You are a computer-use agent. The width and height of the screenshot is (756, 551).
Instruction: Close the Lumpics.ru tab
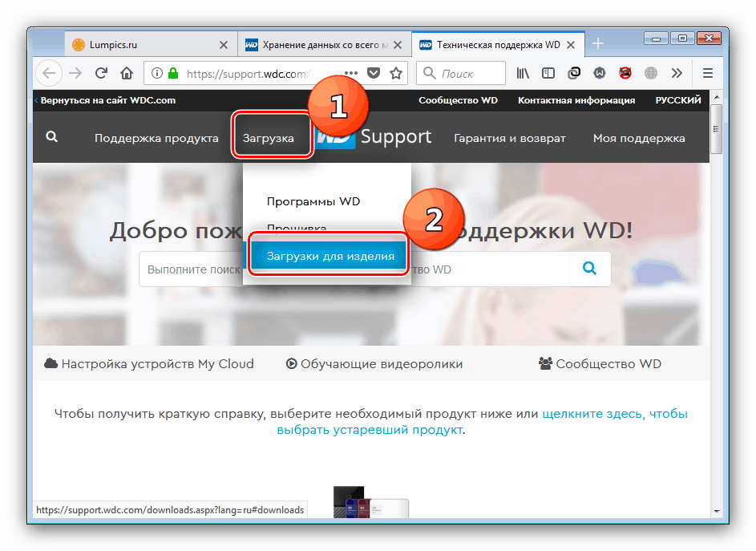[x=224, y=45]
